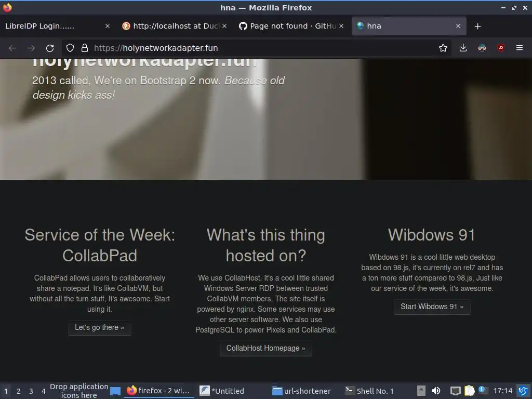
Task: Reload the current page
Action: (50, 48)
